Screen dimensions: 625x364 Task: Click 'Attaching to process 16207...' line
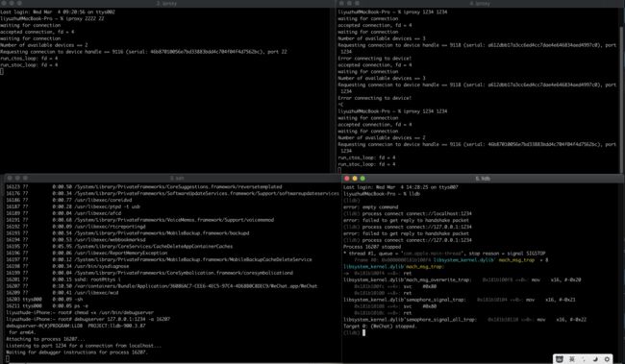coord(45,339)
